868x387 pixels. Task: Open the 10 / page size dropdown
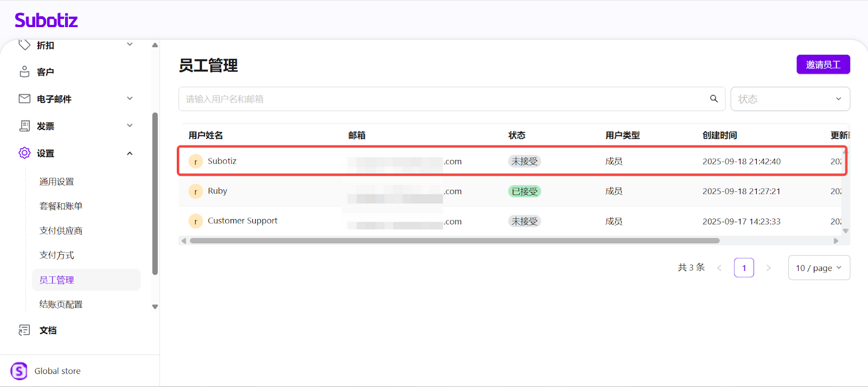(x=819, y=268)
